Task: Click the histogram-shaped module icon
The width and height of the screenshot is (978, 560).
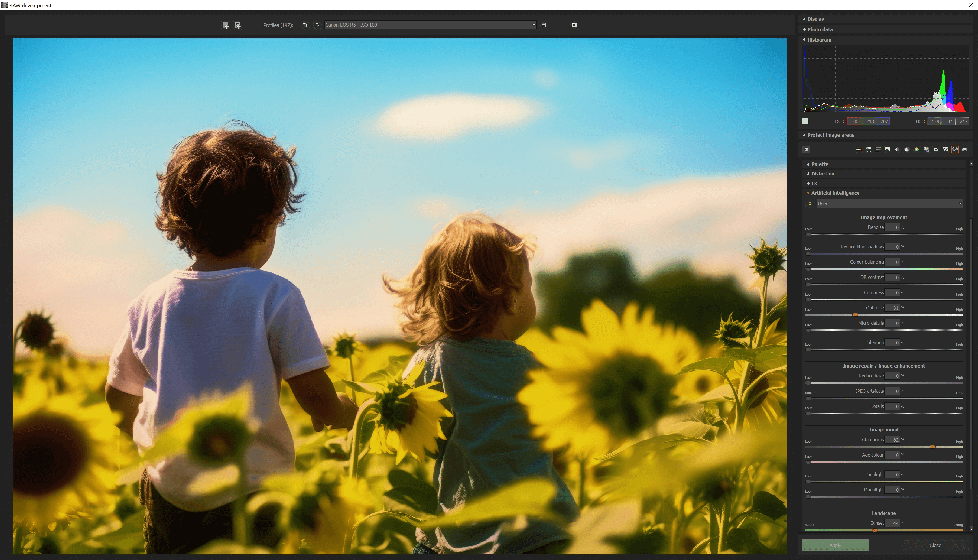Action: [887, 150]
